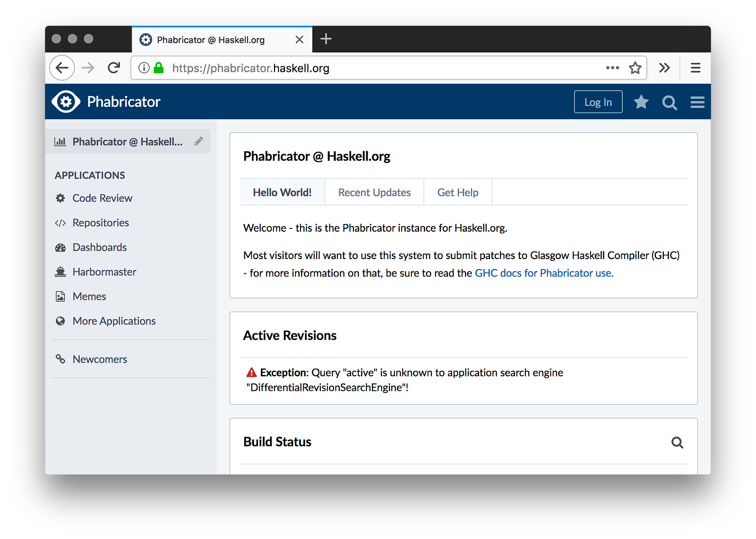
Task: Open the browser hamburger menu
Action: [x=696, y=68]
